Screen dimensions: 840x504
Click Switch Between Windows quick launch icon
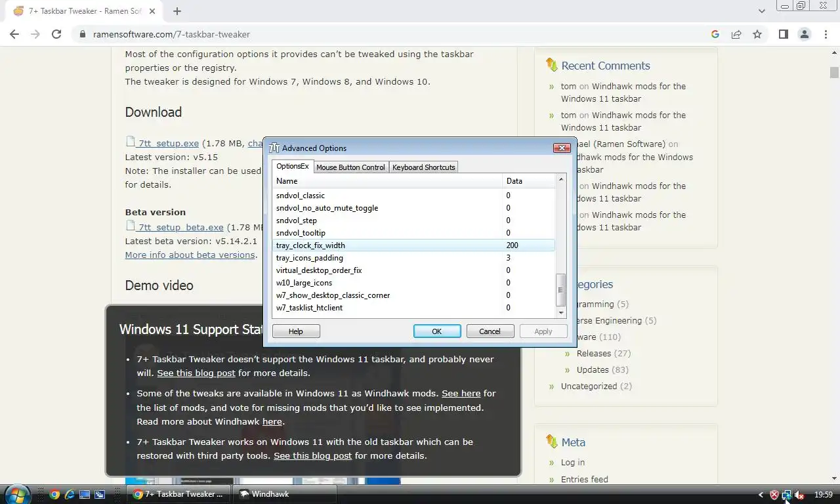(x=100, y=494)
